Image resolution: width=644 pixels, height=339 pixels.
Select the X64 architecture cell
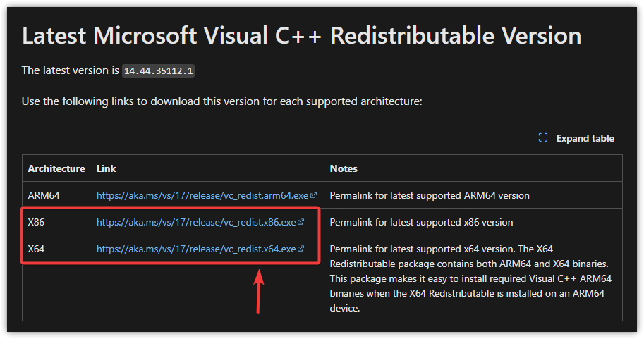(37, 249)
